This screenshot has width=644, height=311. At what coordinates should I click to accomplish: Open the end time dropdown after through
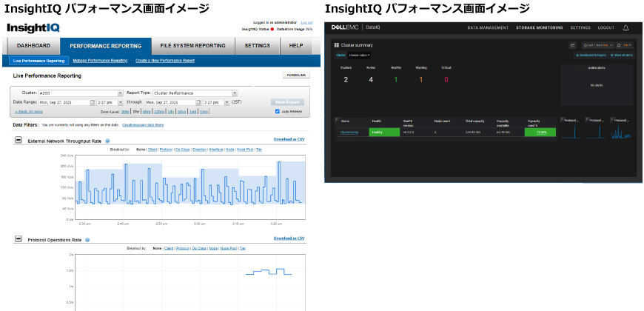point(215,102)
